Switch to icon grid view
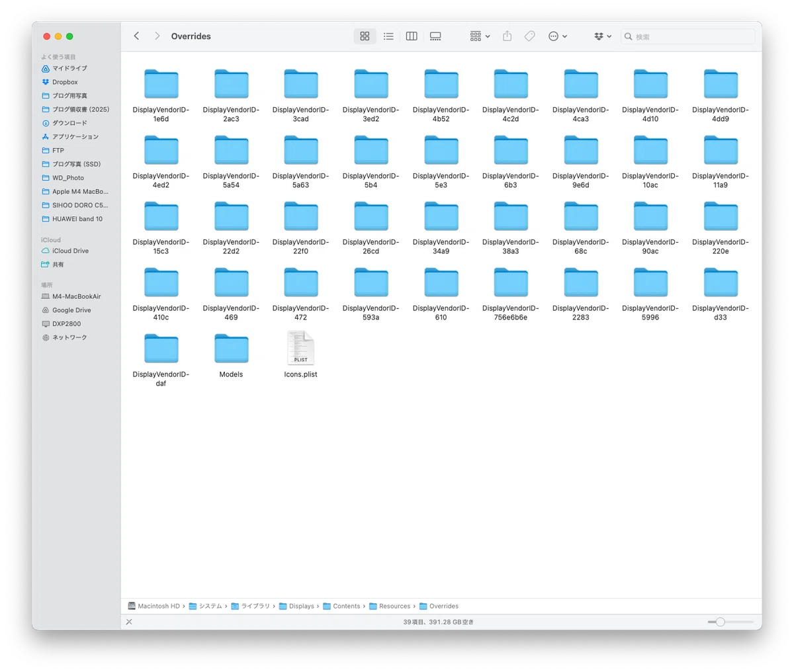794x672 pixels. pos(365,36)
